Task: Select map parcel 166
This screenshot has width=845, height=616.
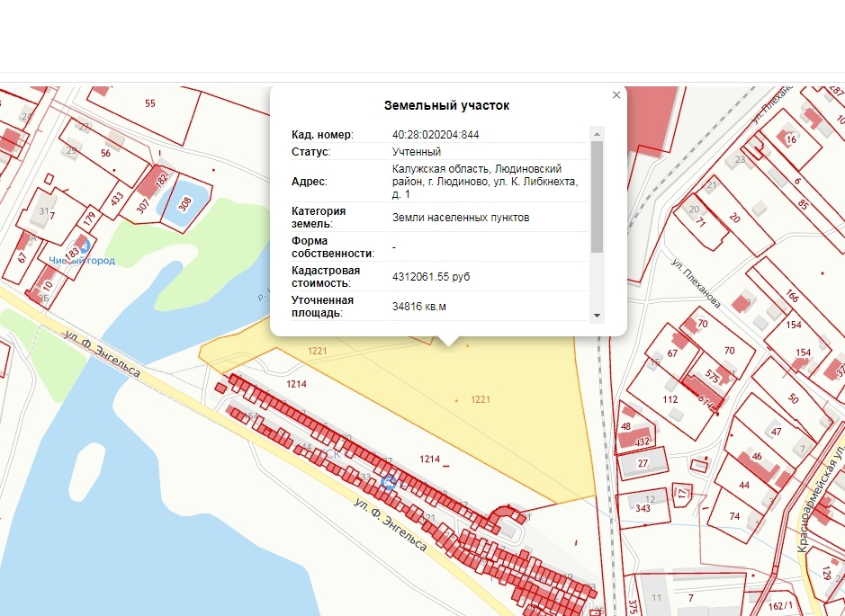Action: (x=792, y=296)
